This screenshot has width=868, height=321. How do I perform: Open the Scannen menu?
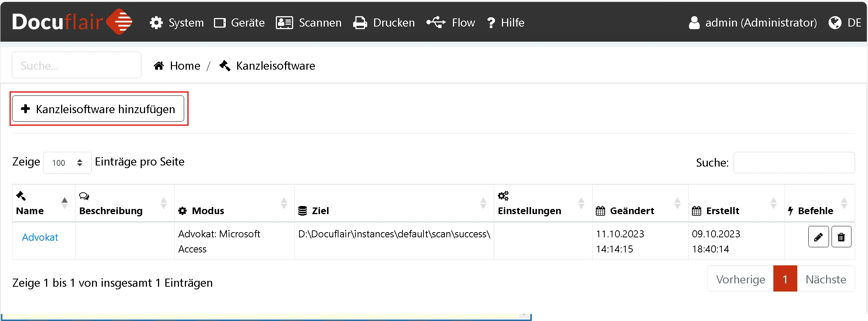[x=309, y=22]
